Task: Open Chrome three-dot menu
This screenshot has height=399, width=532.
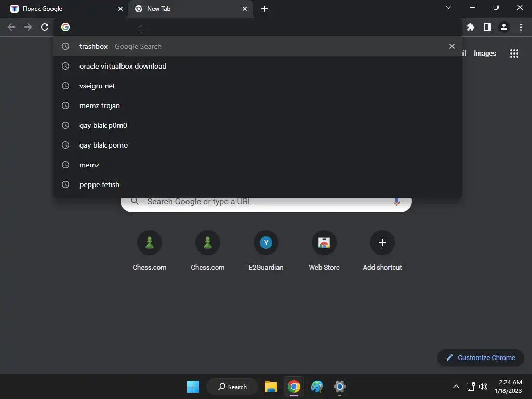Action: tap(521, 27)
